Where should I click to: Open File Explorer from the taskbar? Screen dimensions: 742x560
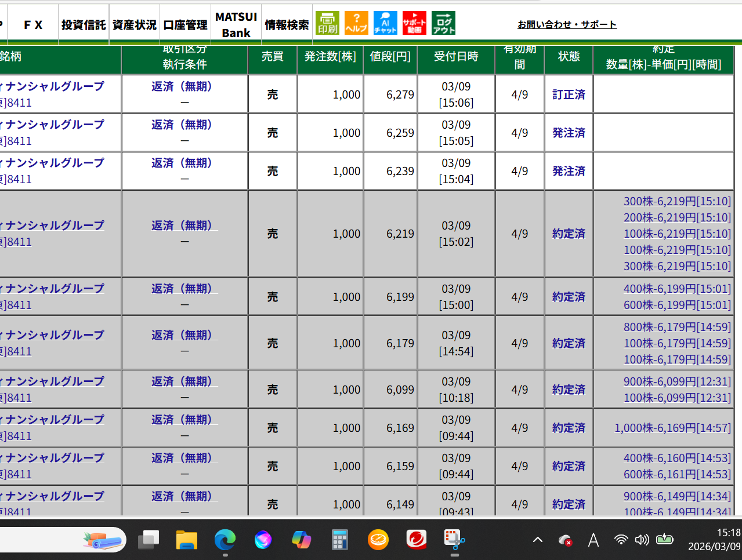click(187, 540)
